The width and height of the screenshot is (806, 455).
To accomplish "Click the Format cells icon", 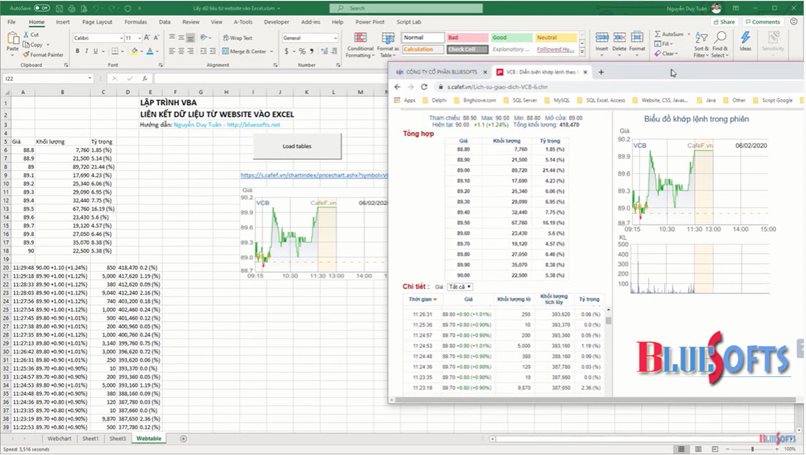I will pos(637,38).
